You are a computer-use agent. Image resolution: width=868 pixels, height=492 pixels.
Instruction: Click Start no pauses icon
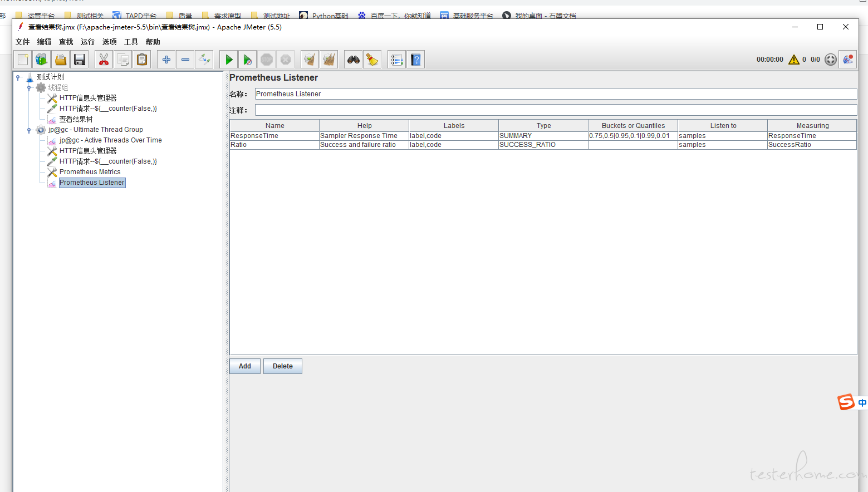tap(248, 60)
